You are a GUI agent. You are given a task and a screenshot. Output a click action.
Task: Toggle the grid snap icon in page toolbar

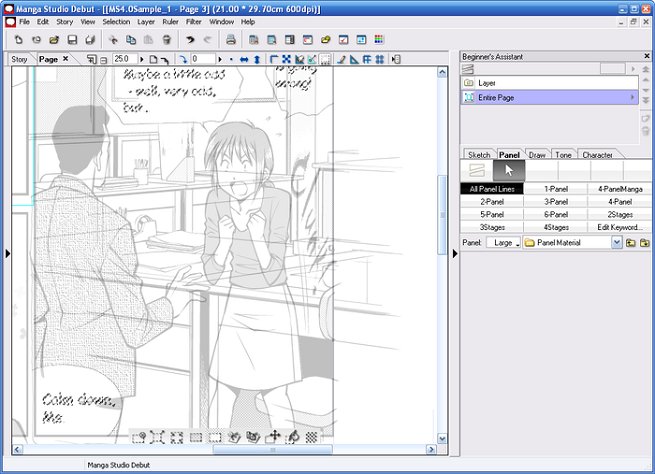coord(380,59)
